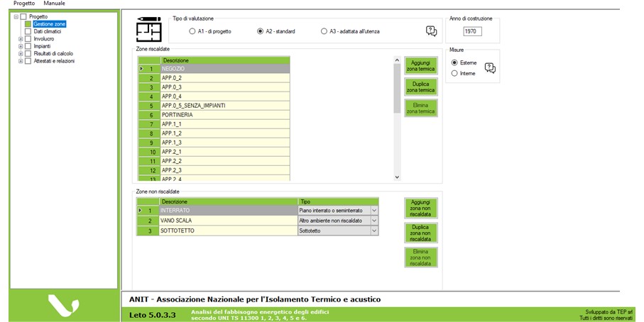
Task: Select the A3 - adattata all'utenza option
Action: click(324, 31)
